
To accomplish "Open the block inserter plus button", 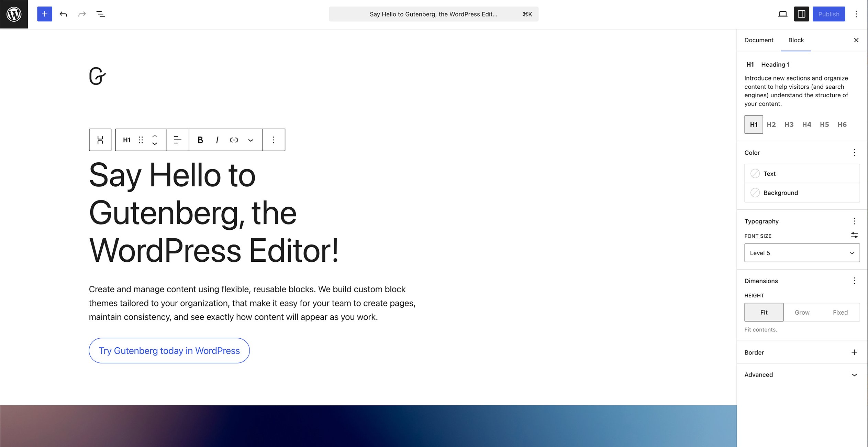I will pos(45,14).
